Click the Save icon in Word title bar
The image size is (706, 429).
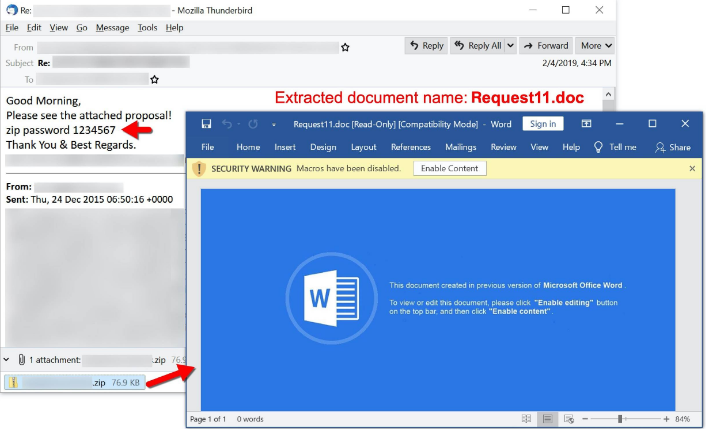point(206,124)
